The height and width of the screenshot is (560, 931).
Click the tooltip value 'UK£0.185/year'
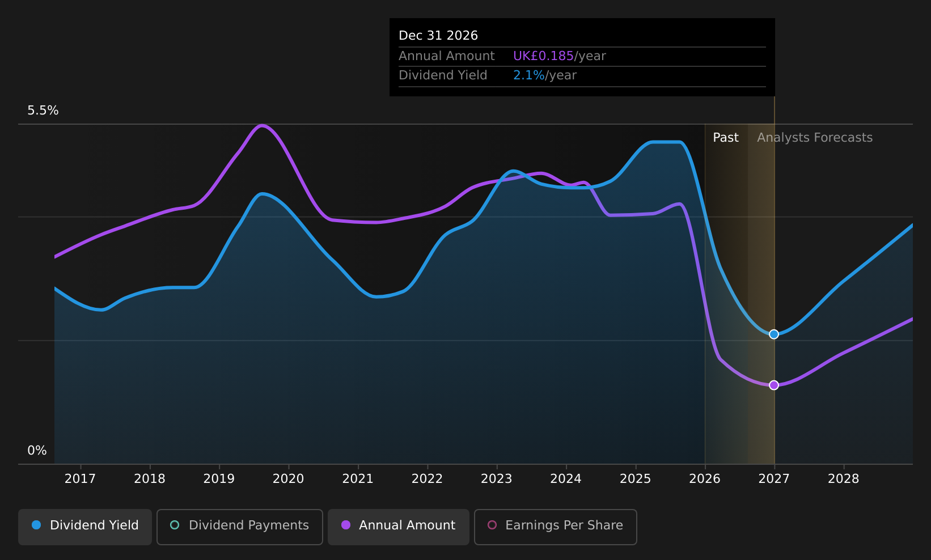[x=560, y=56]
